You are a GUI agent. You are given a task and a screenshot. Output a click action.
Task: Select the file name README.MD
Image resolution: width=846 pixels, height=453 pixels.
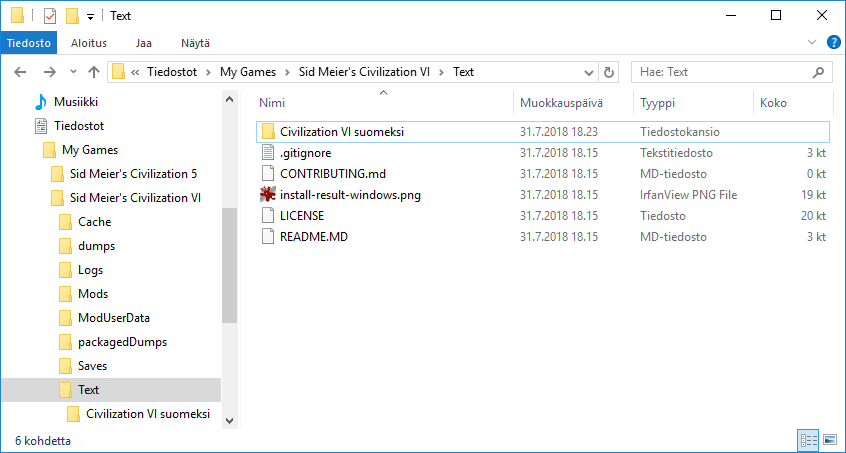(x=313, y=237)
